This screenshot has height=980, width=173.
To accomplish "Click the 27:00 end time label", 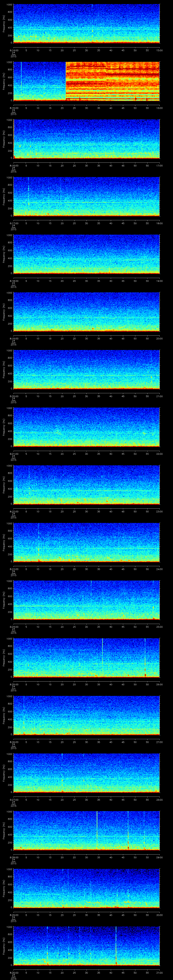I will point(160,742).
